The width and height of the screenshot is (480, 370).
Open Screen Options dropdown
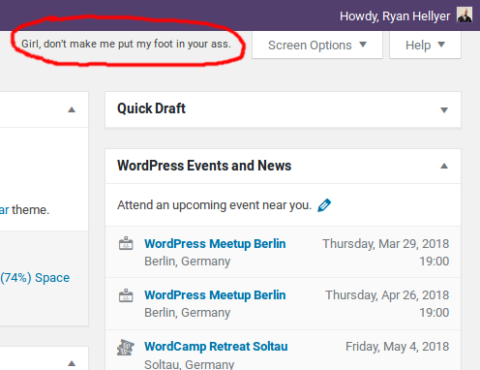click(x=317, y=45)
